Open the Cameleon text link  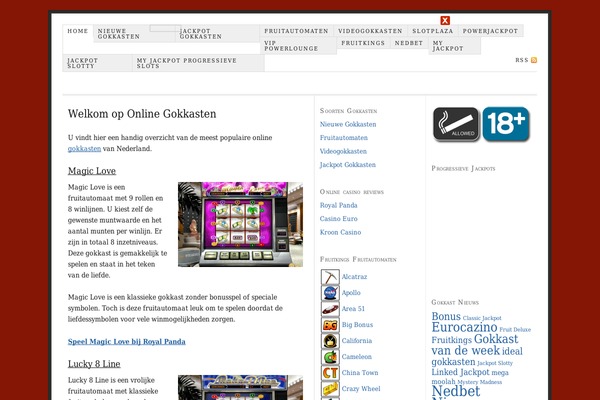pyautogui.click(x=357, y=356)
